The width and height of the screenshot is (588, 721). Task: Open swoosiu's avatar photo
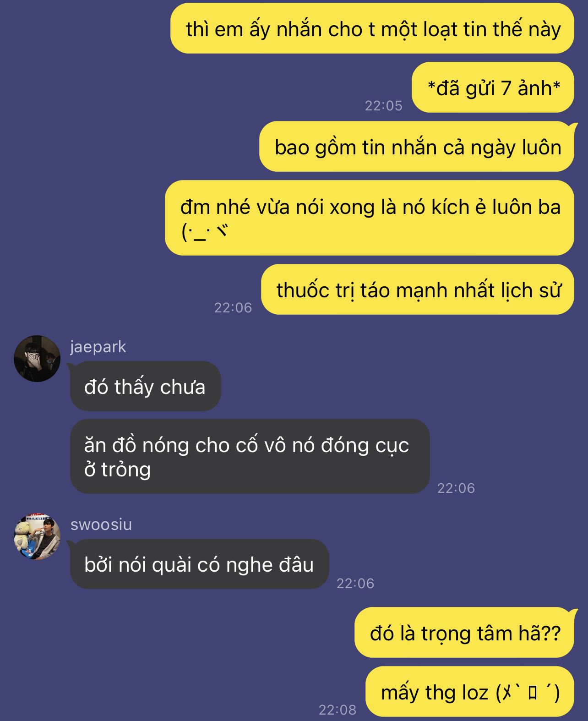pos(37,536)
